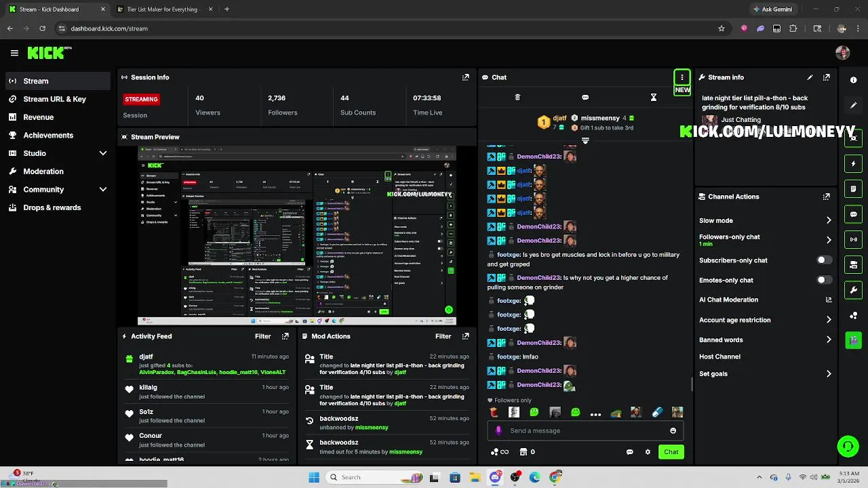Click the hourglass icon in chat toolbar
Viewport: 868px width, 488px height.
pyautogui.click(x=654, y=98)
